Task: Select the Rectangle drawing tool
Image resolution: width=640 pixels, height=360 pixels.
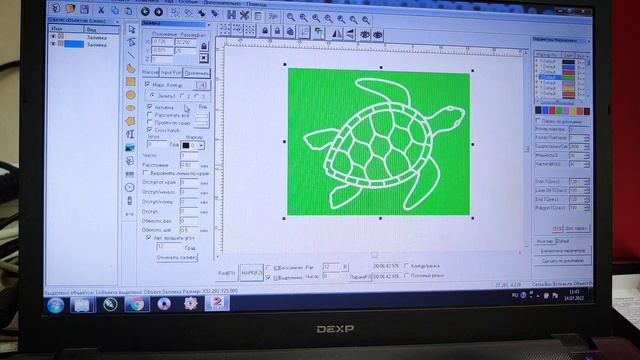Action: click(131, 82)
